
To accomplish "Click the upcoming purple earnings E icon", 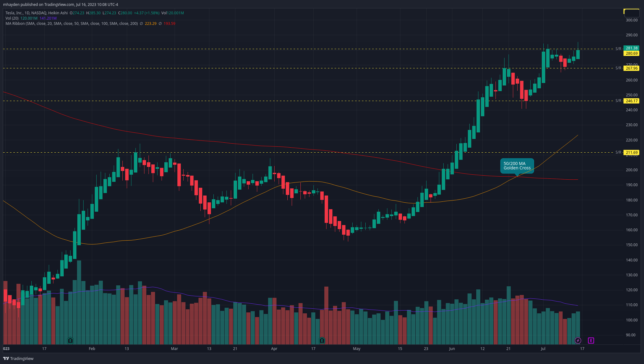I will click(591, 340).
